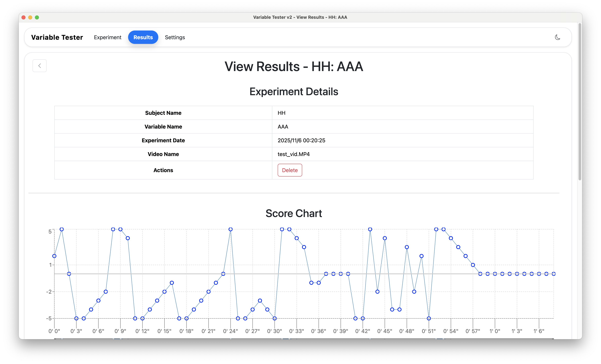Image resolution: width=601 pixels, height=364 pixels.
Task: Click the Video Name row label
Action: tap(163, 154)
